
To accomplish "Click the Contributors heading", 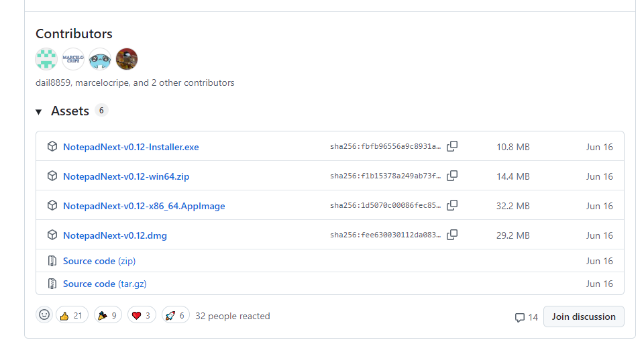I will tap(74, 34).
